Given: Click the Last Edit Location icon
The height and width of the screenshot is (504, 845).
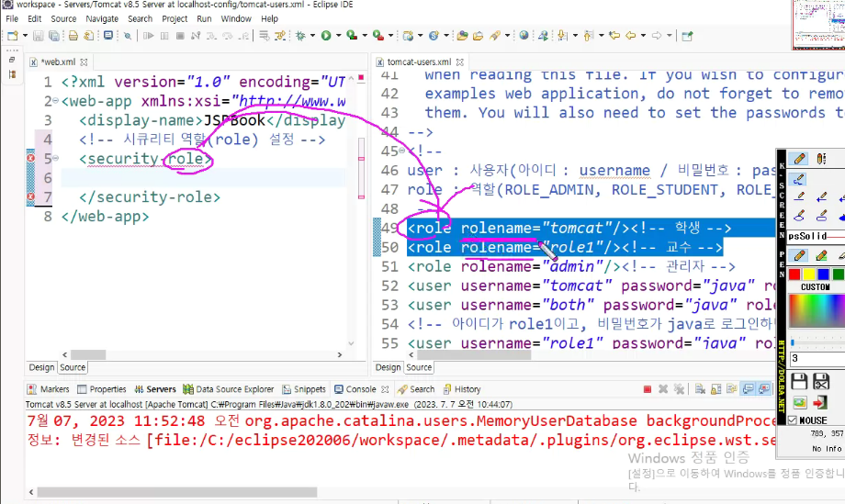Looking at the screenshot, I should pos(614,36).
